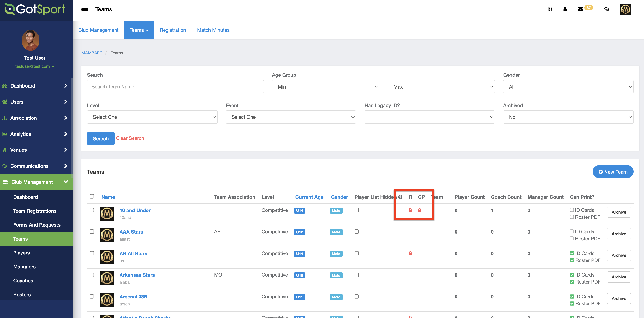
Task: Open the Level Select One dropdown
Action: point(152,117)
